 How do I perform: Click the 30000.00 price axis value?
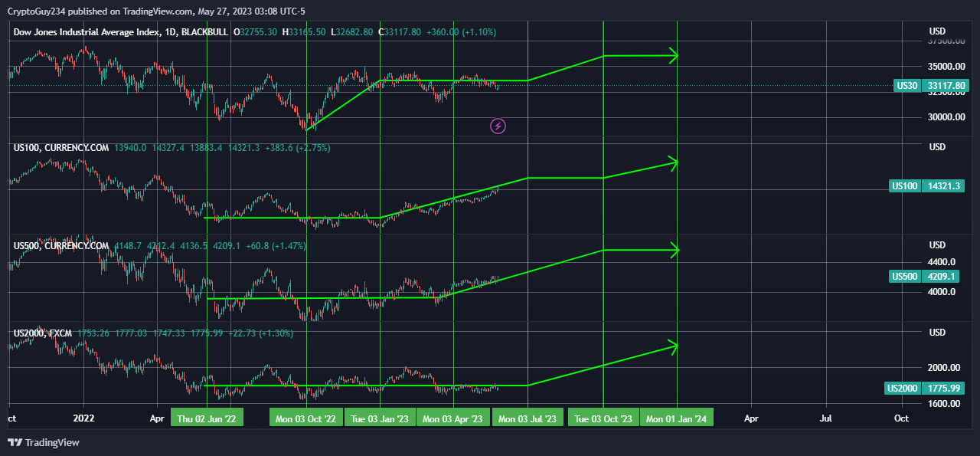(946, 117)
